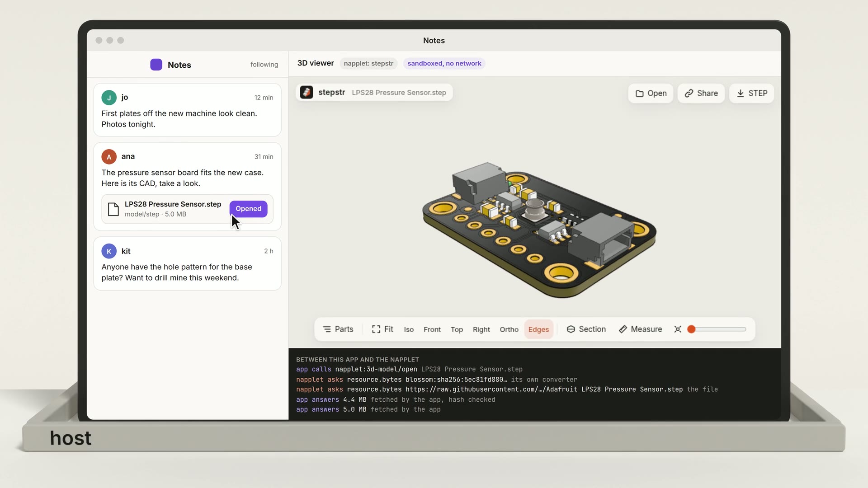
Task: Activate the Measure tool
Action: (640, 329)
